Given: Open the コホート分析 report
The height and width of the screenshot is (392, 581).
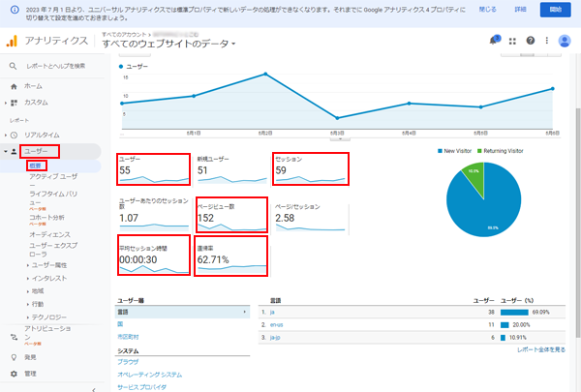Looking at the screenshot, I should click(x=46, y=218).
